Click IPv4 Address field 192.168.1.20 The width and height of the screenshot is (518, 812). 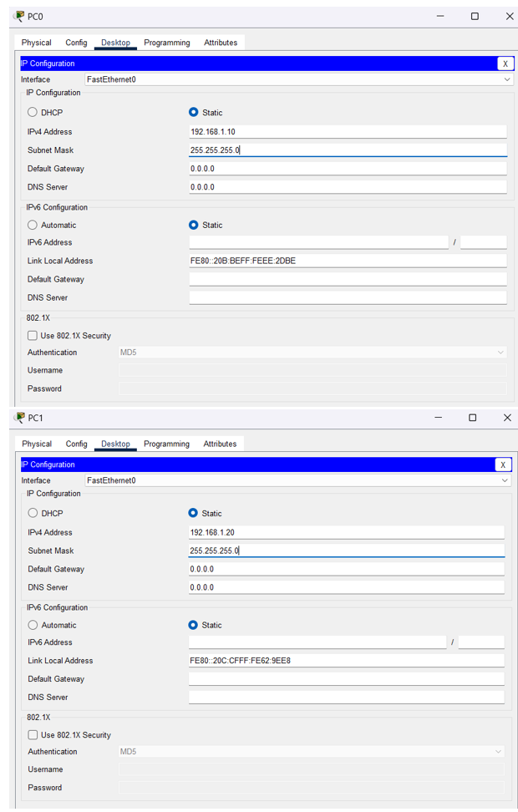[x=347, y=532]
